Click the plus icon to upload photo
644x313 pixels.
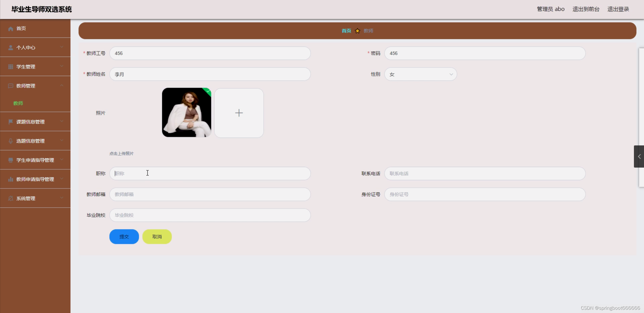(x=239, y=113)
